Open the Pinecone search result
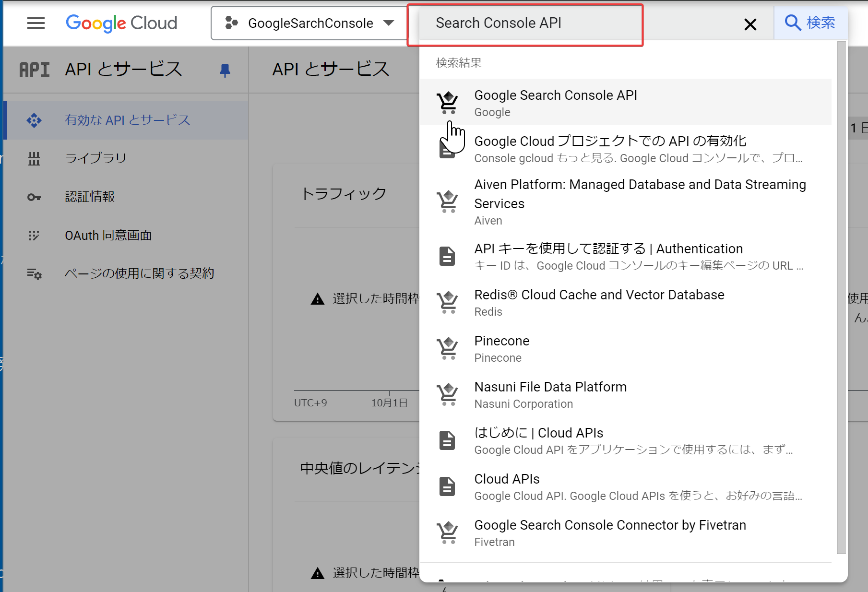This screenshot has width=868, height=592. click(626, 348)
